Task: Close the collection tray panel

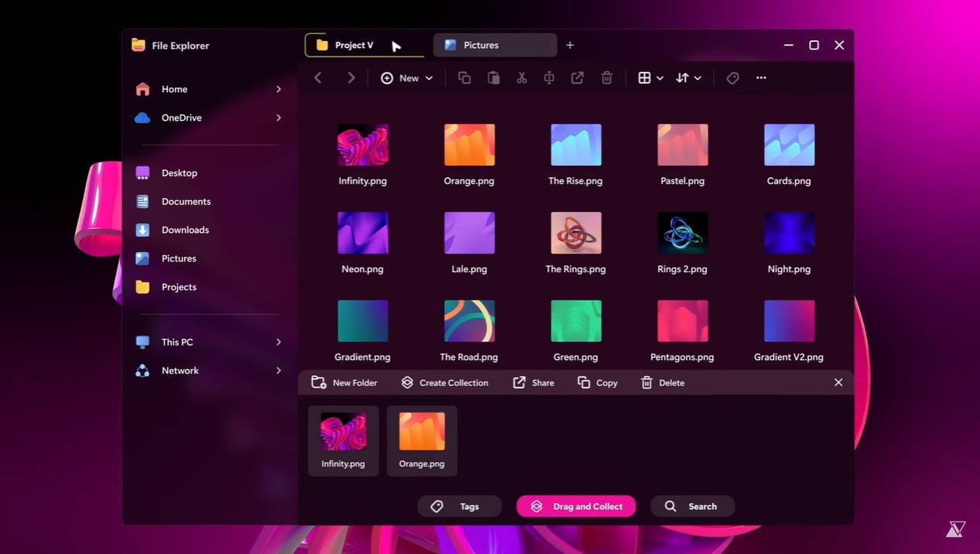Action: click(838, 383)
